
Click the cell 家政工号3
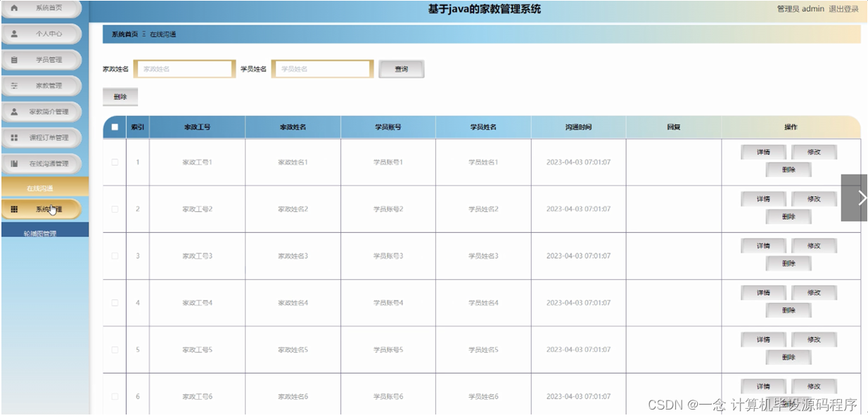pyautogui.click(x=197, y=256)
